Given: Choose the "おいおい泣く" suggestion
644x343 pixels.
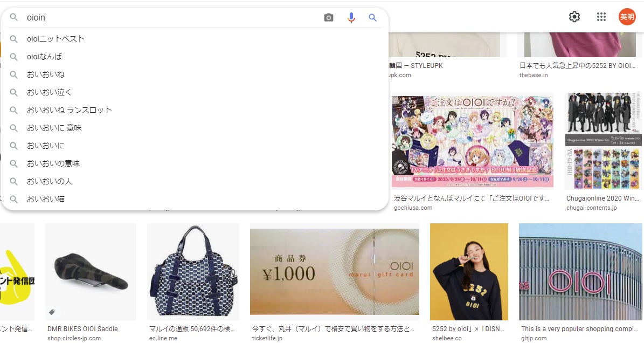Looking at the screenshot, I should [x=50, y=92].
